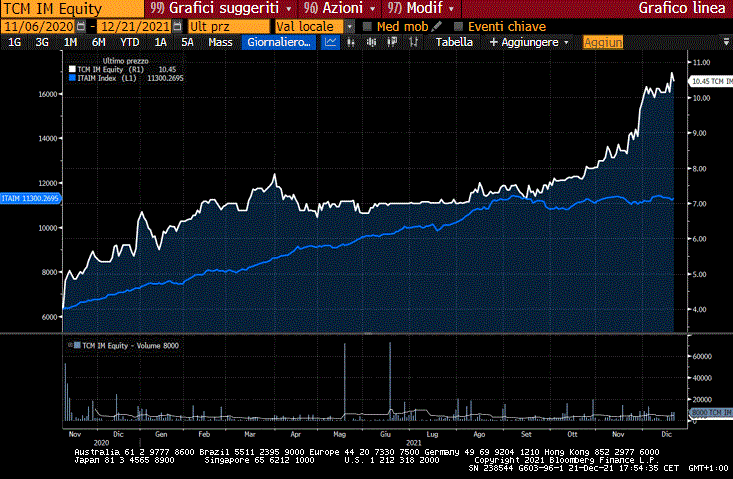Screen dimensions: 733x479
Task: Expand the Modif menu
Action: coord(422,8)
